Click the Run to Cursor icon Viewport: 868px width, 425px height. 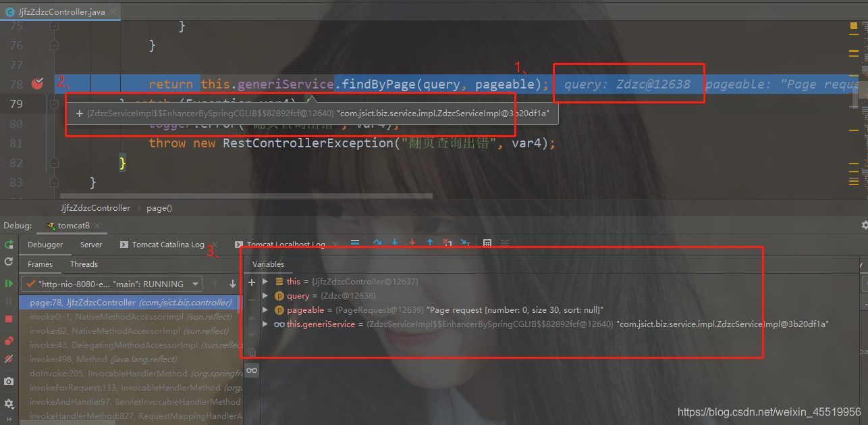[464, 243]
